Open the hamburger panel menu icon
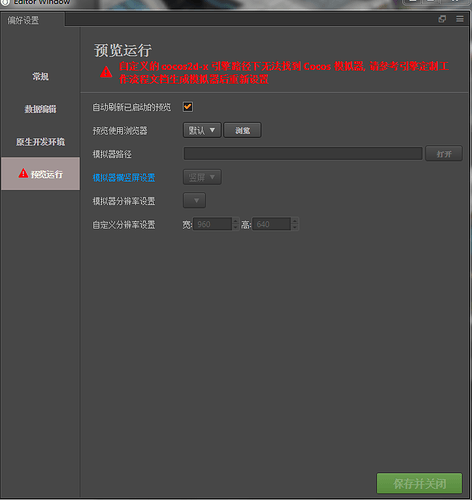The height and width of the screenshot is (500, 472). [460, 19]
